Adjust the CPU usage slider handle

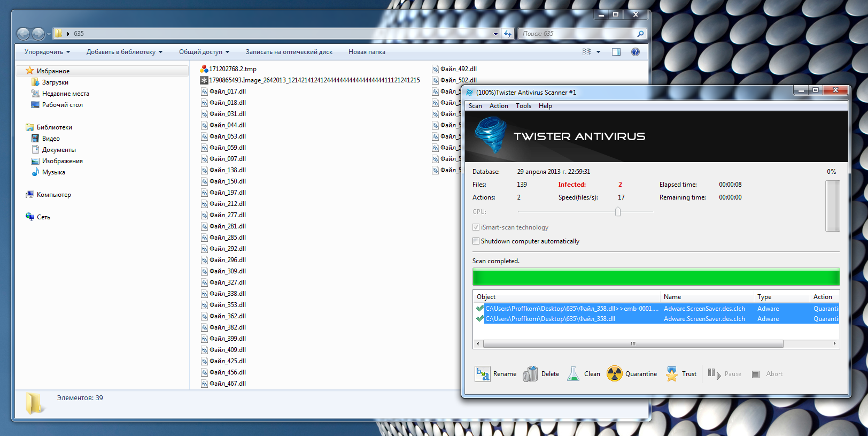tap(618, 211)
